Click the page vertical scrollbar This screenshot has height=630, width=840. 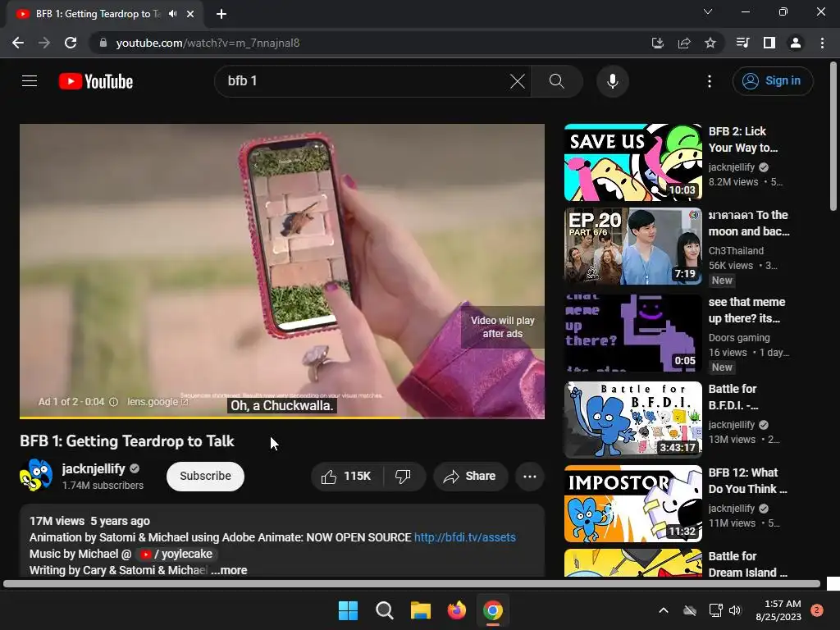point(833,137)
